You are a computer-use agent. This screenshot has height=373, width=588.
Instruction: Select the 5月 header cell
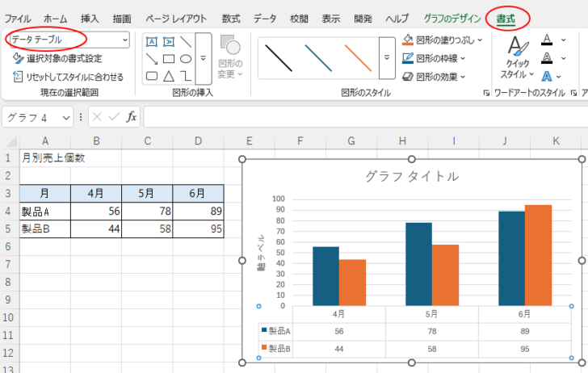[147, 194]
